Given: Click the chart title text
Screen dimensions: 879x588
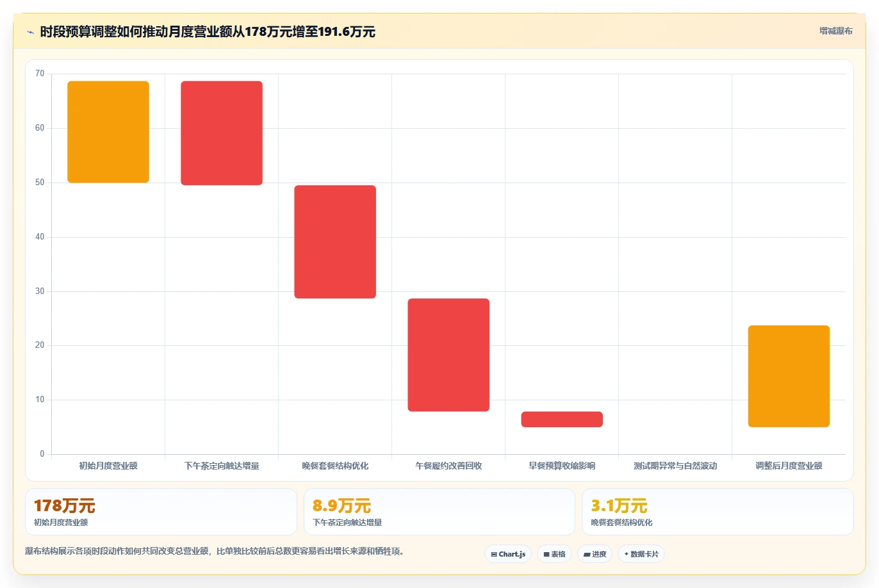Looking at the screenshot, I should pos(208,32).
